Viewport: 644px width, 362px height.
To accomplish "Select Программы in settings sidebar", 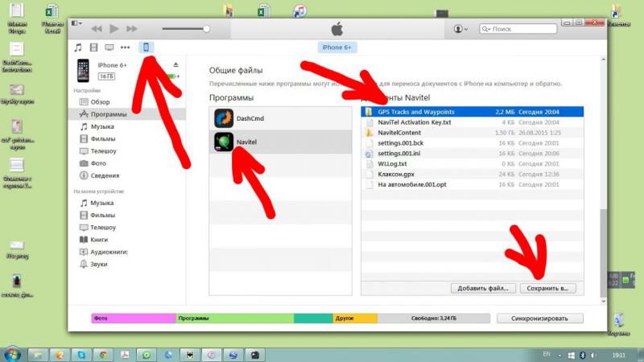I will [127, 114].
